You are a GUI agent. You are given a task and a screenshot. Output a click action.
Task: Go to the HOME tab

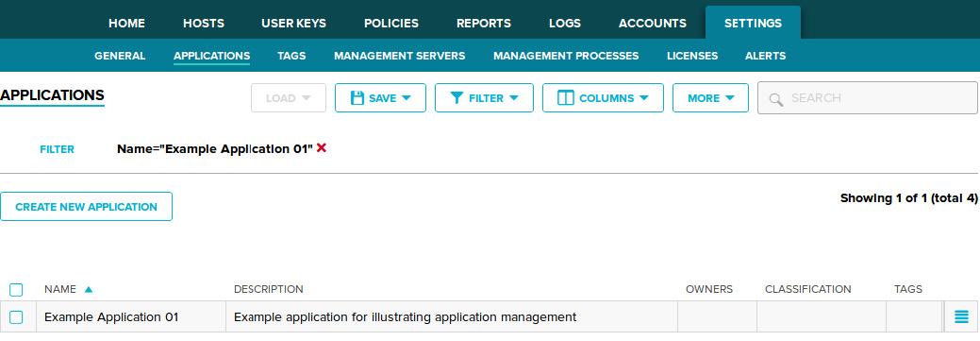click(127, 24)
